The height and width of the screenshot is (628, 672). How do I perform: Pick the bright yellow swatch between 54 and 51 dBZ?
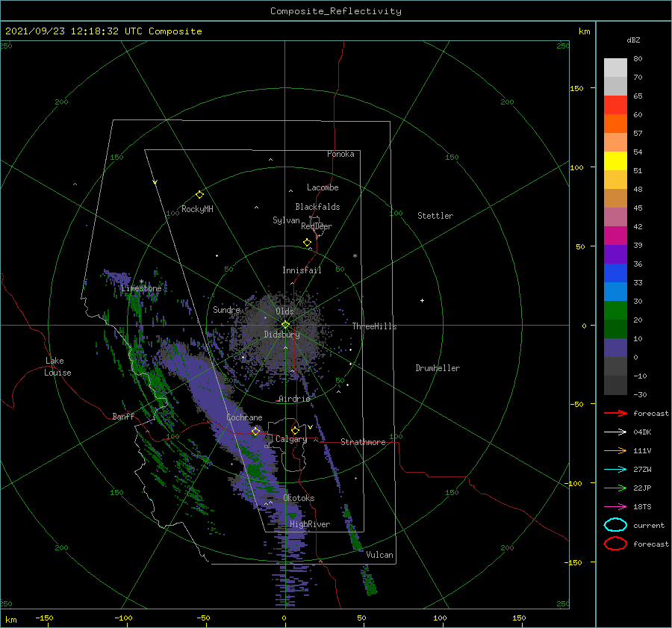615,161
